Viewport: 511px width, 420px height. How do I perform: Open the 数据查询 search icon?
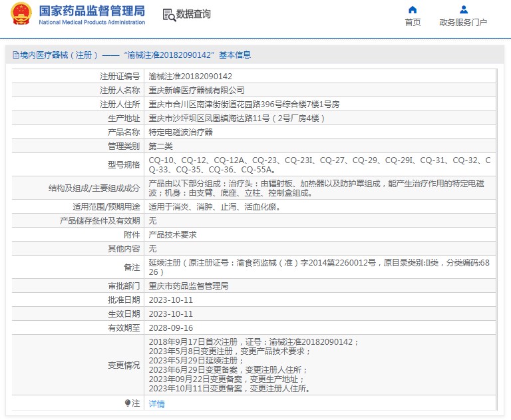point(169,15)
